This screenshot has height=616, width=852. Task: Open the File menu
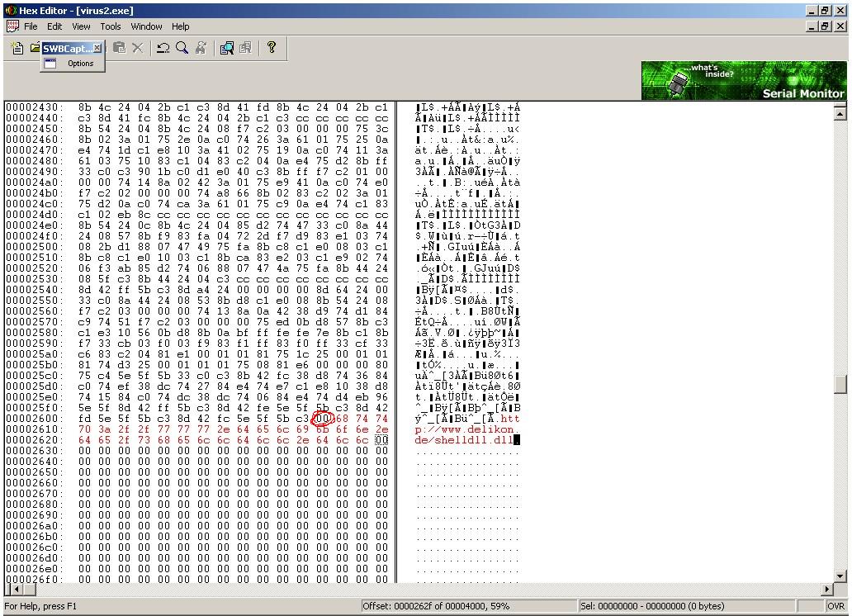point(31,26)
